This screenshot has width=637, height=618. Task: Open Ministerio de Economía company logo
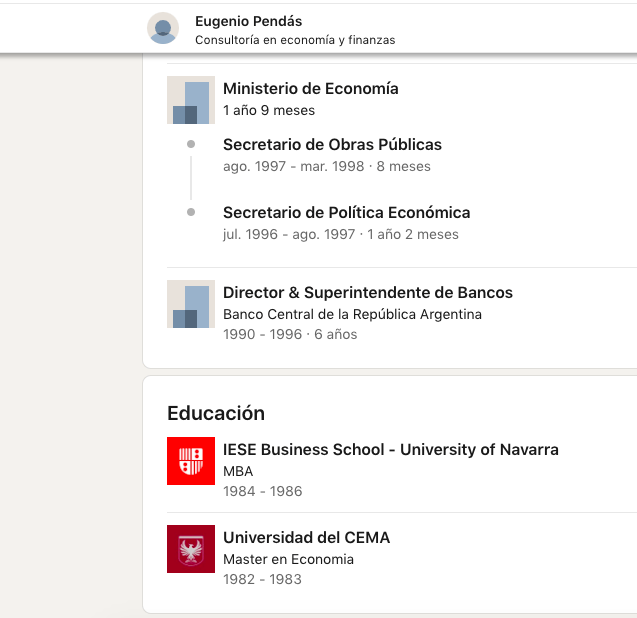tap(191, 100)
